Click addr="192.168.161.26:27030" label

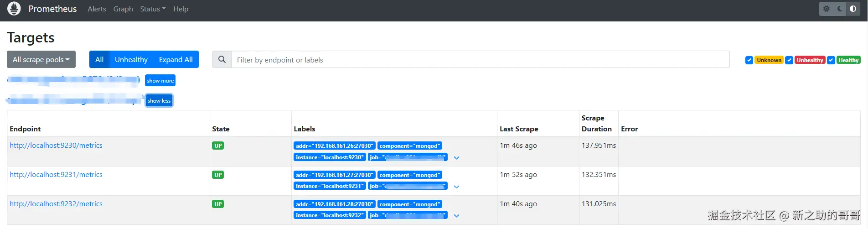point(335,146)
